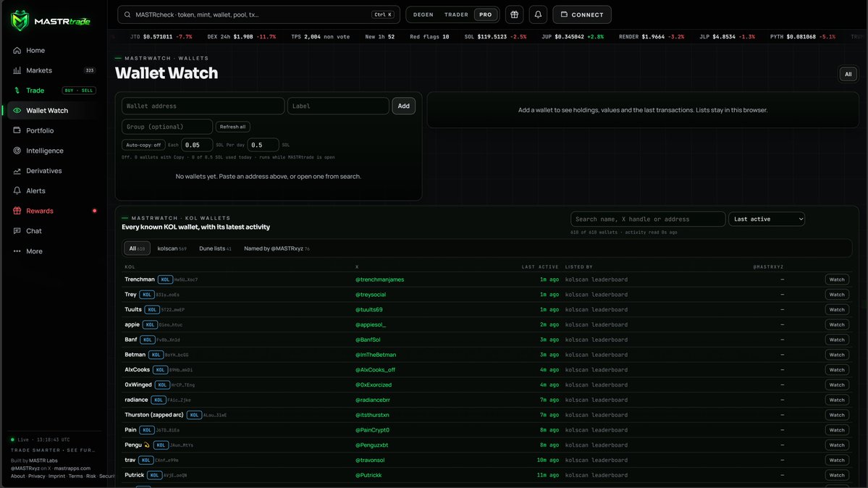Viewport: 868px width, 488px height.
Task: Watch the appie wallet
Action: [x=836, y=324]
